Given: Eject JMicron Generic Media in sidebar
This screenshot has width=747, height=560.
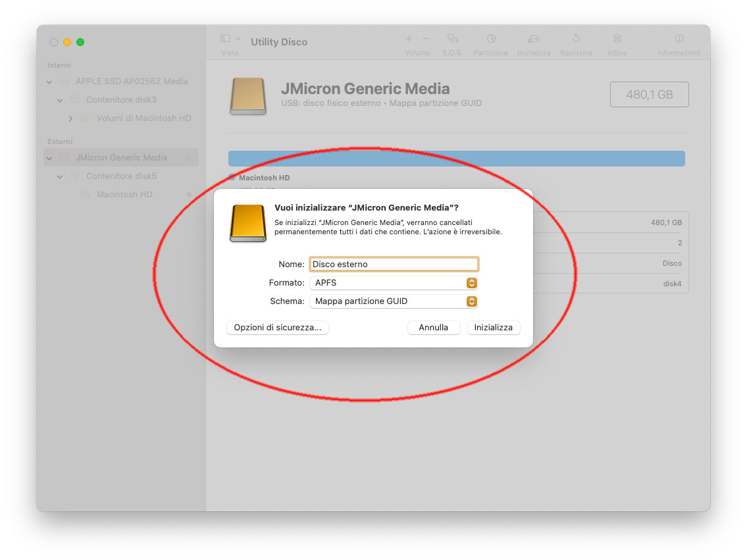Looking at the screenshot, I should pos(189,158).
